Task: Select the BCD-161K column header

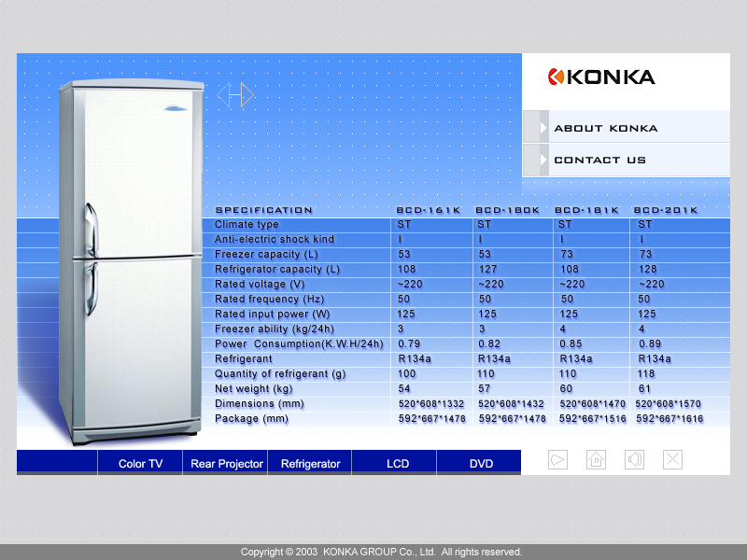Action: tap(429, 210)
